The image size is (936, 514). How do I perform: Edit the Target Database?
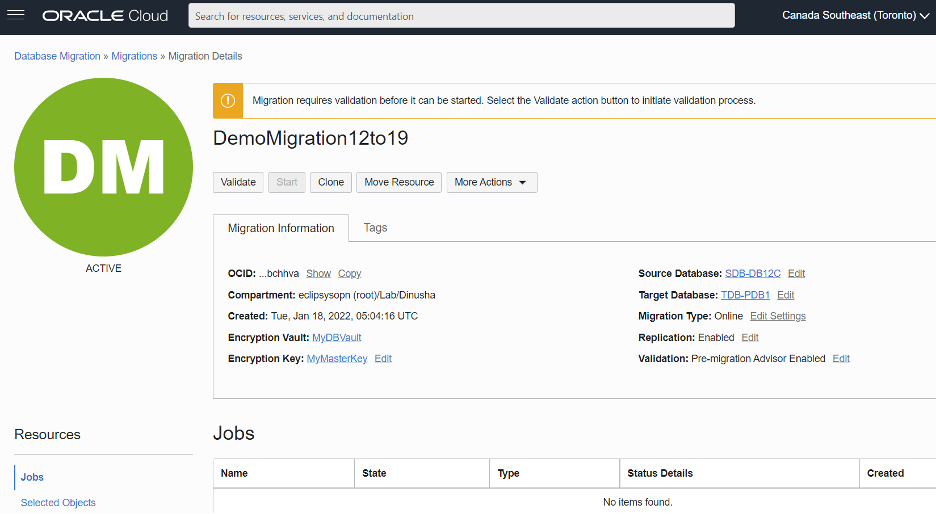786,295
